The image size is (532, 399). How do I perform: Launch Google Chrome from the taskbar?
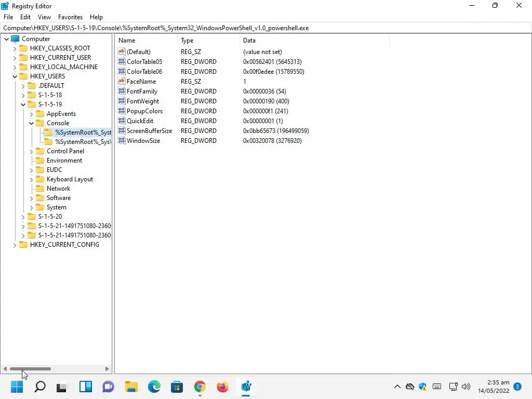tap(200, 387)
